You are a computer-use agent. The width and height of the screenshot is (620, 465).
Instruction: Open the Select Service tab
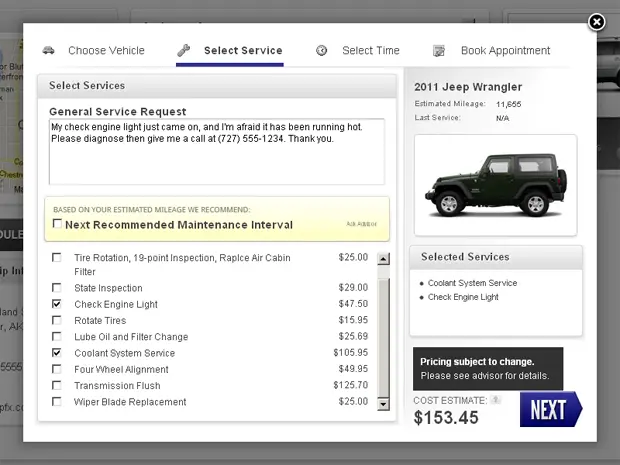(243, 51)
